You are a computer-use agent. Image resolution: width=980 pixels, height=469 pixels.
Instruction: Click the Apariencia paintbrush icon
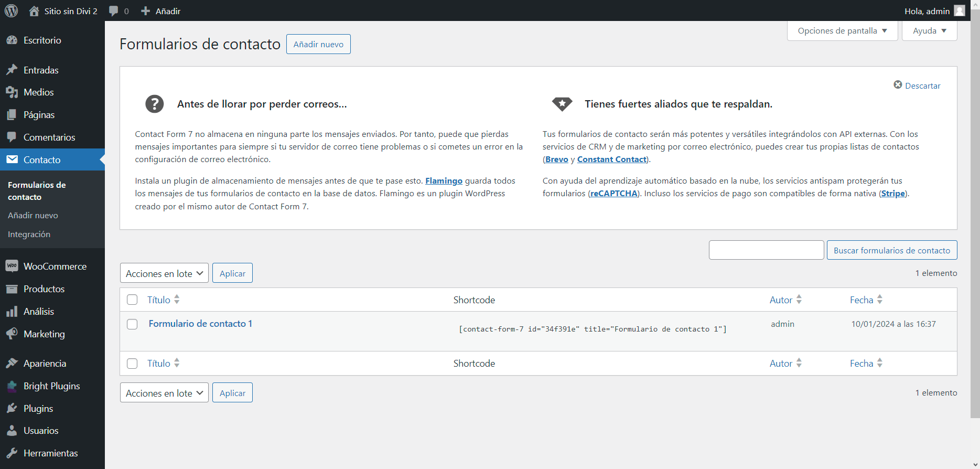12,364
